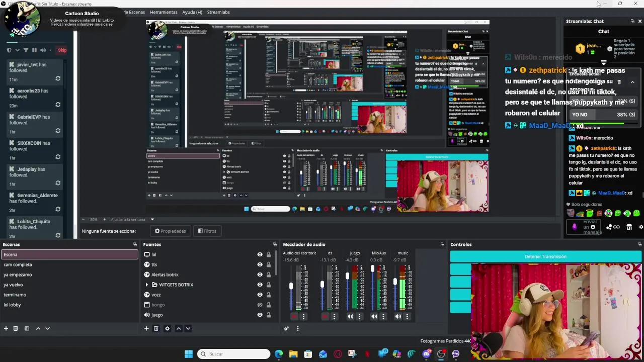This screenshot has width=644, height=362.
Task: Open Filtros for selected source
Action: tap(207, 231)
